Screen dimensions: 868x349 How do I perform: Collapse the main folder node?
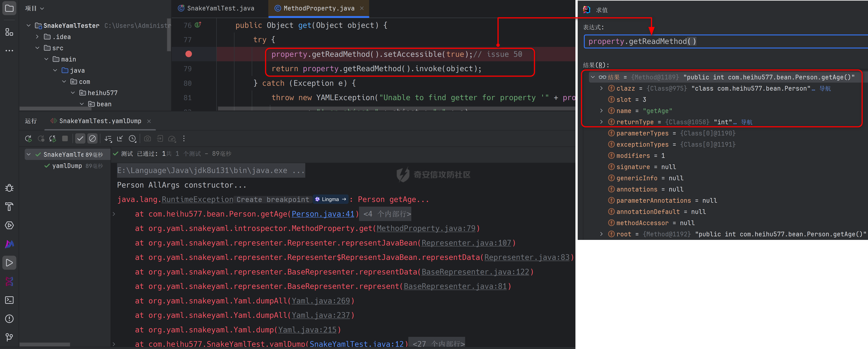coord(46,59)
